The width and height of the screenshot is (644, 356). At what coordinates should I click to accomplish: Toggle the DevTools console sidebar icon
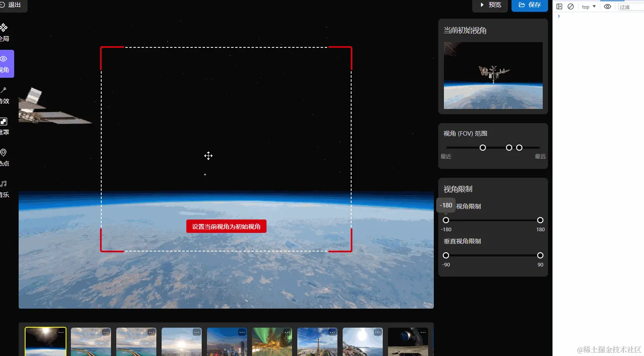click(x=559, y=6)
